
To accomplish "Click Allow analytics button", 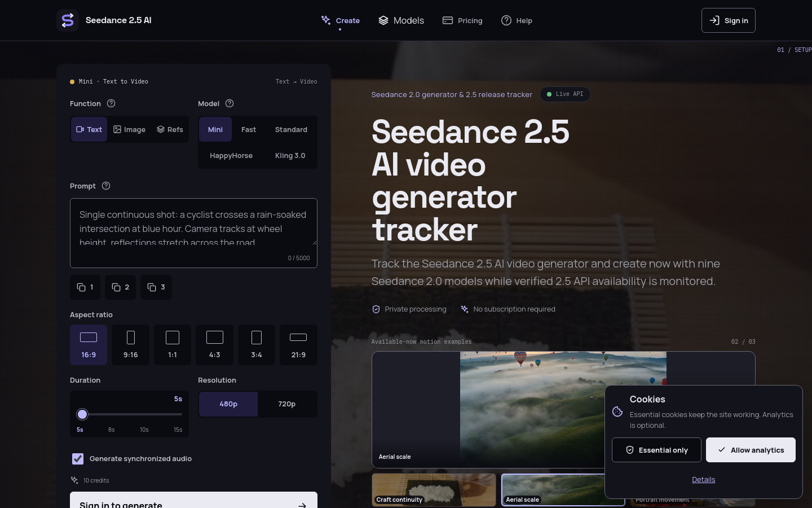I will [x=751, y=450].
